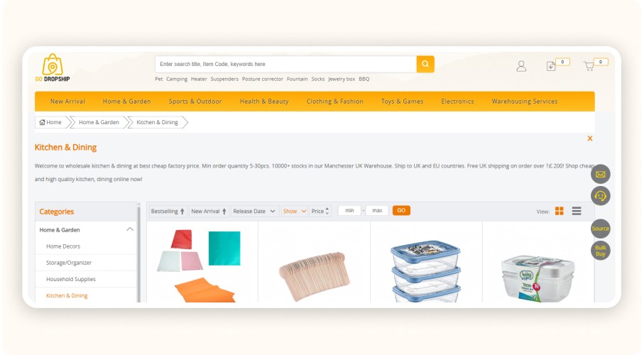Click the Fountain suggested keyword
Image resolution: width=644 pixels, height=355 pixels.
click(x=297, y=79)
